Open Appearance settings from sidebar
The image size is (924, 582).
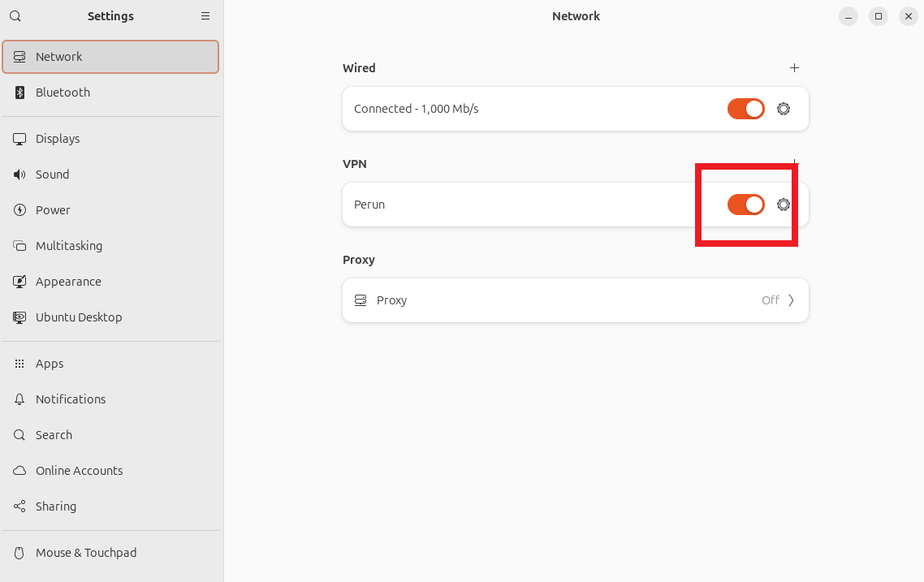pos(67,281)
